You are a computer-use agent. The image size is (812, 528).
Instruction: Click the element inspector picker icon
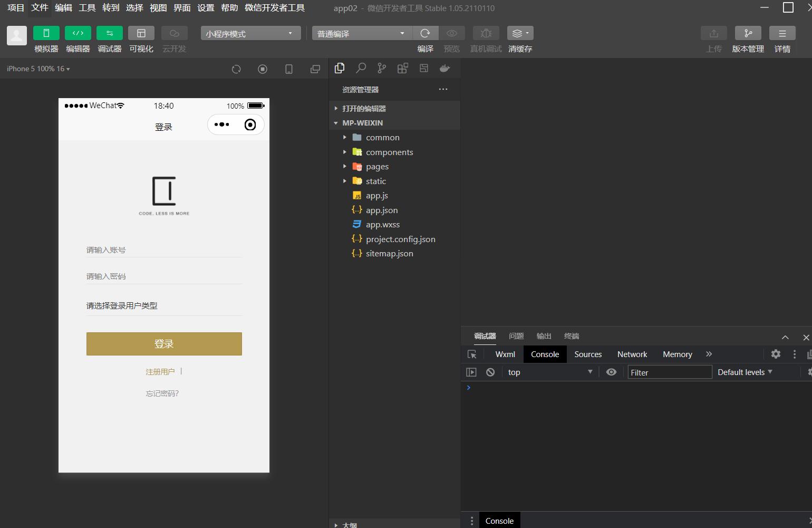click(x=472, y=354)
